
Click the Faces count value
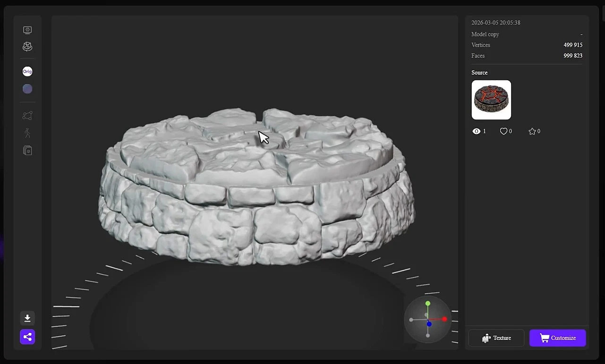pyautogui.click(x=573, y=56)
